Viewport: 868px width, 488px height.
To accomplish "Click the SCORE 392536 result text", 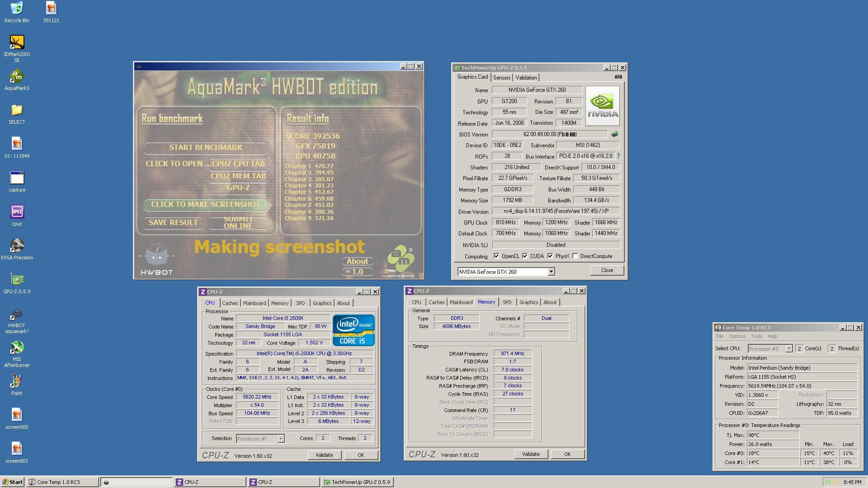I will click(x=312, y=136).
